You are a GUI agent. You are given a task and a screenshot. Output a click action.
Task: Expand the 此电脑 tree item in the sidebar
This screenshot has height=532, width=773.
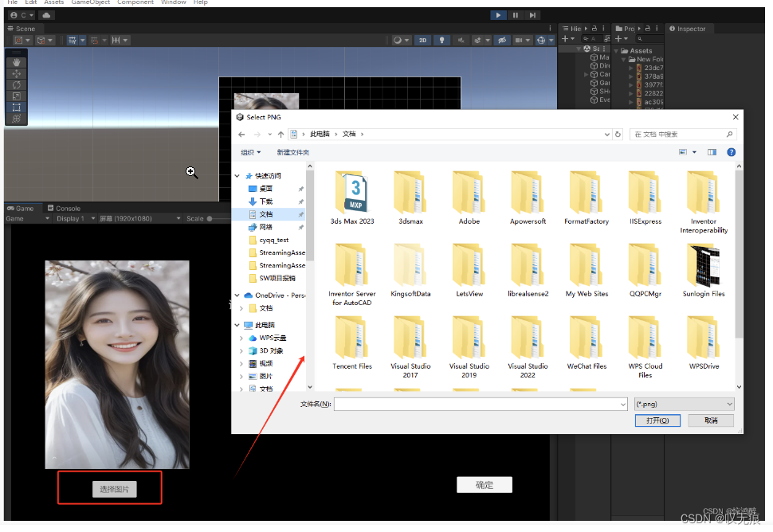(238, 324)
